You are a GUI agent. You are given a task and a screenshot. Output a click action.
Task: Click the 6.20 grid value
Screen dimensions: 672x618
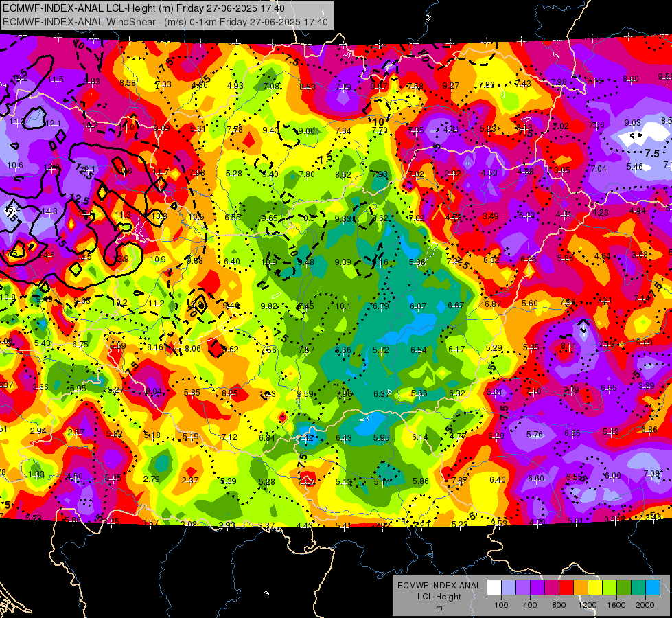point(496,436)
